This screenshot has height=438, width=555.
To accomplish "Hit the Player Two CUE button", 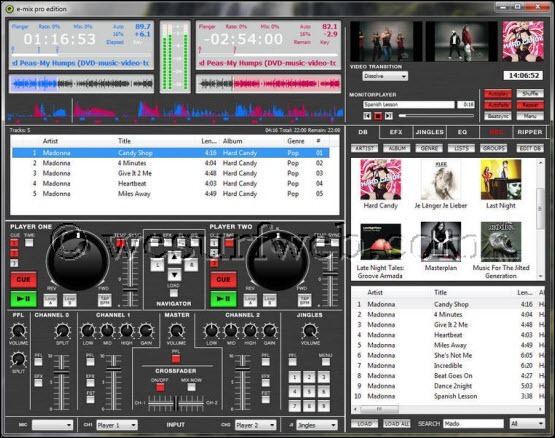I will click(223, 279).
